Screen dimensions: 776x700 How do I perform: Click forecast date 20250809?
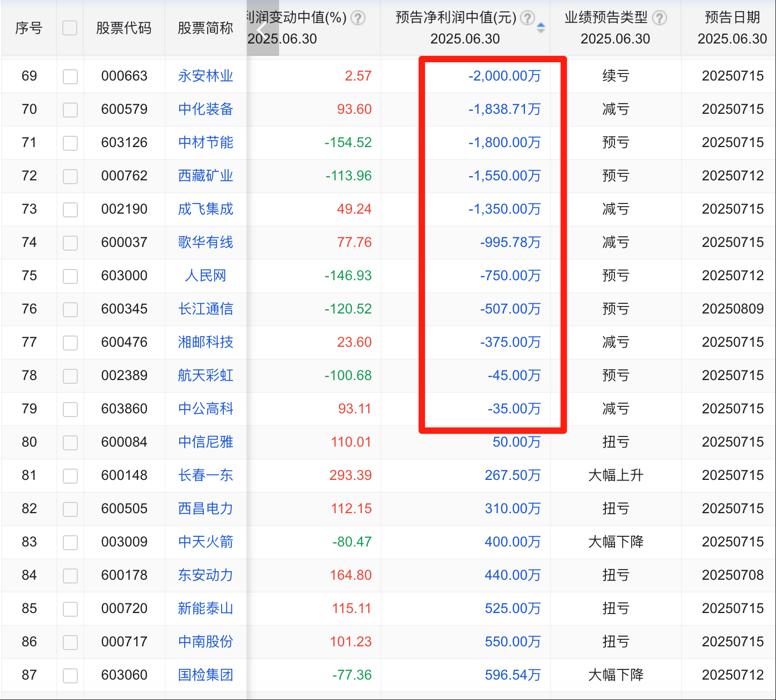pyautogui.click(x=733, y=309)
